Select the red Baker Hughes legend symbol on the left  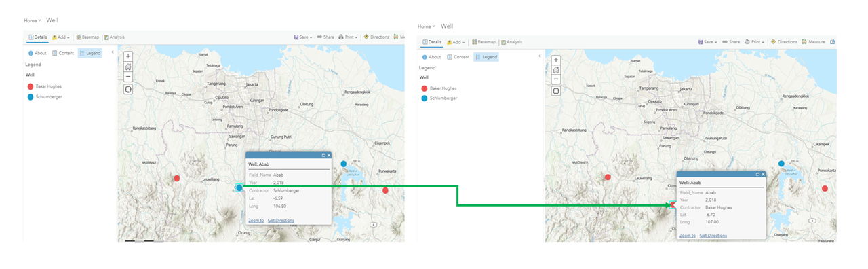pos(30,86)
